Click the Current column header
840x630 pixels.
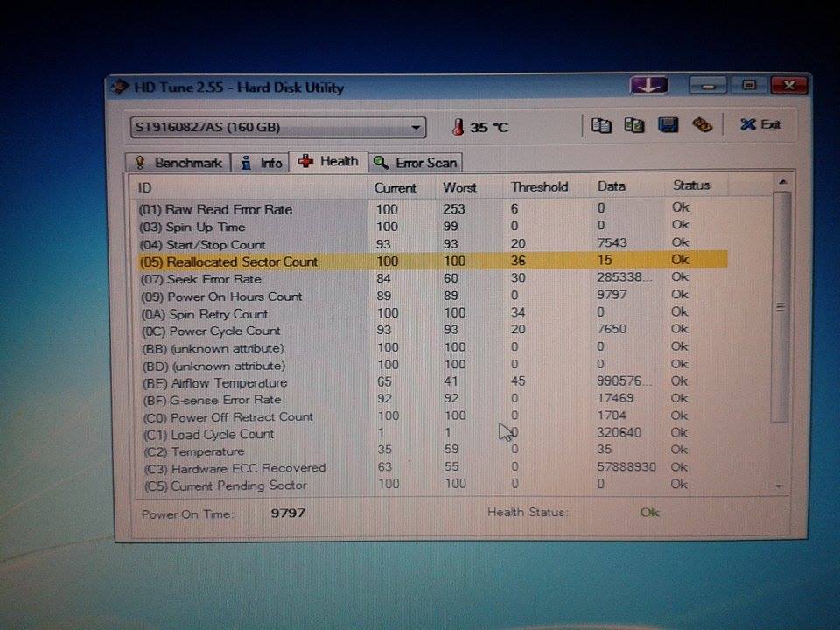pos(402,188)
